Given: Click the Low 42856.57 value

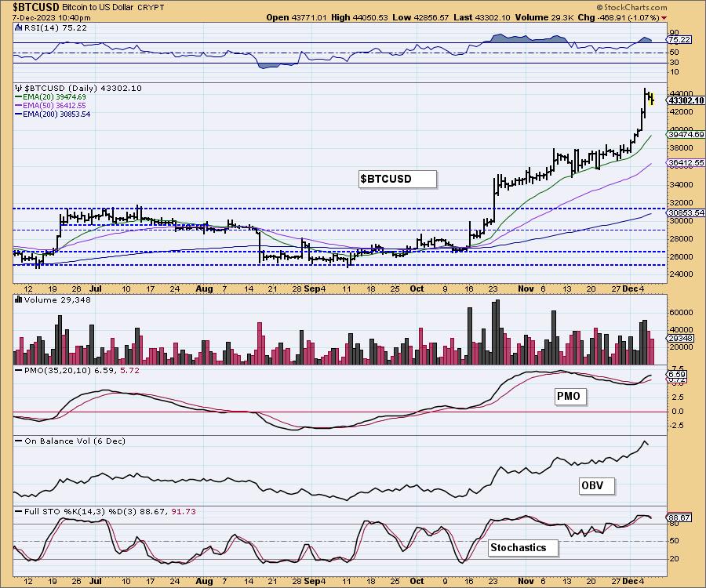Looking at the screenshot, I should pos(420,17).
